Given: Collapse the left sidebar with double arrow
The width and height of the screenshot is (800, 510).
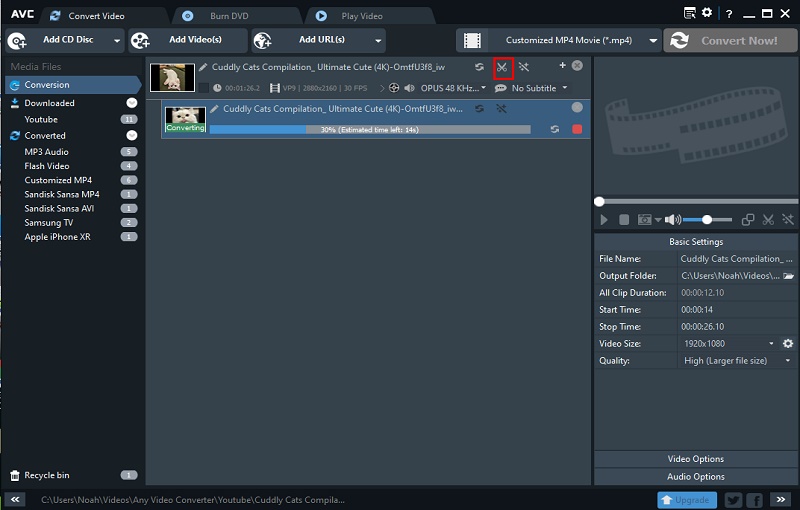Looking at the screenshot, I should (15, 499).
